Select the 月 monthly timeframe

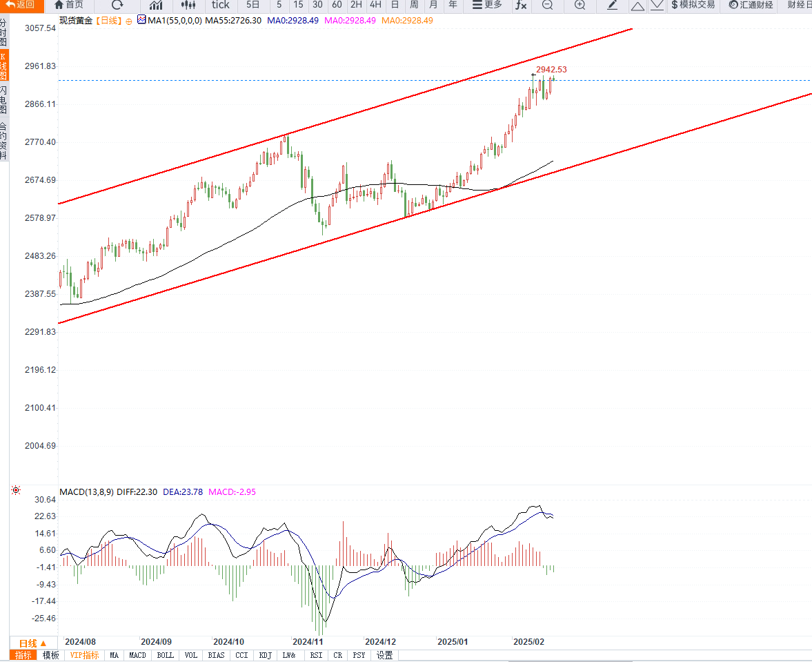pos(433,6)
